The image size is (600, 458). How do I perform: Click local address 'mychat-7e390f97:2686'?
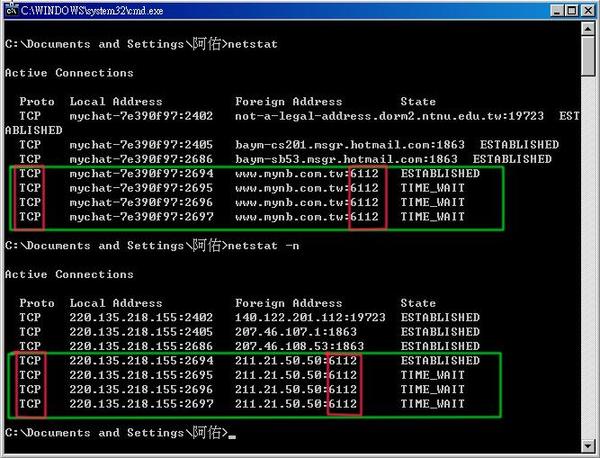point(141,159)
